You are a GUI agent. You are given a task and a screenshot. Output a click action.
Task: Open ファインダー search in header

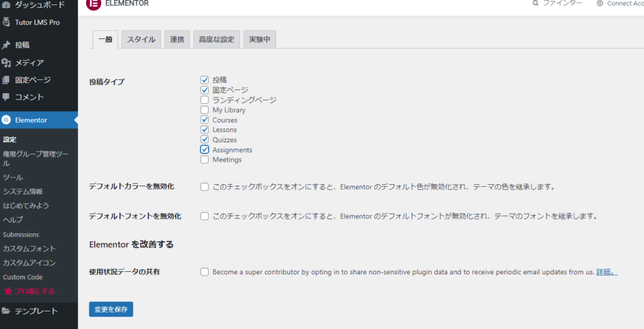(x=557, y=3)
